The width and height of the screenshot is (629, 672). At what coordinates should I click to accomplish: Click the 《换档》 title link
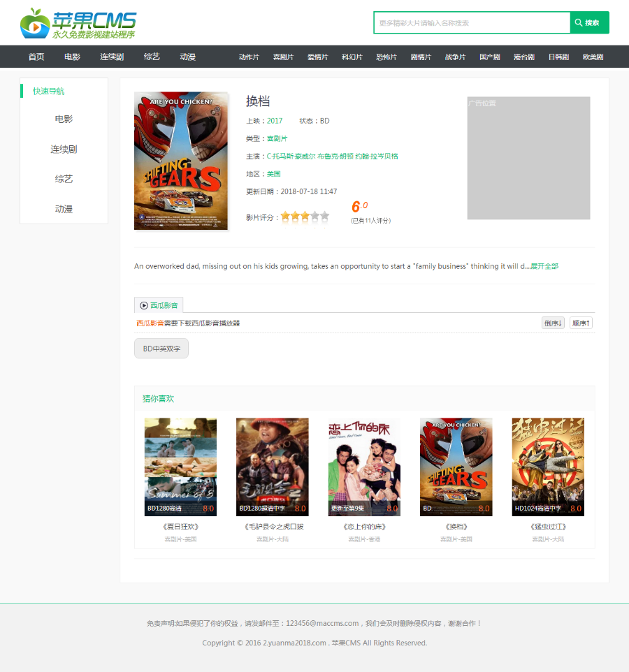coord(456,527)
